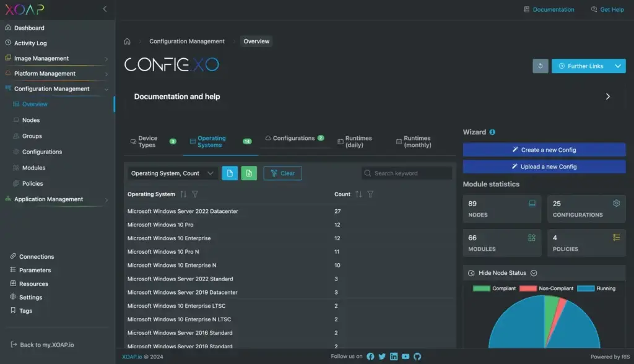
Task: Click the XOAP.io footer link
Action: point(132,357)
